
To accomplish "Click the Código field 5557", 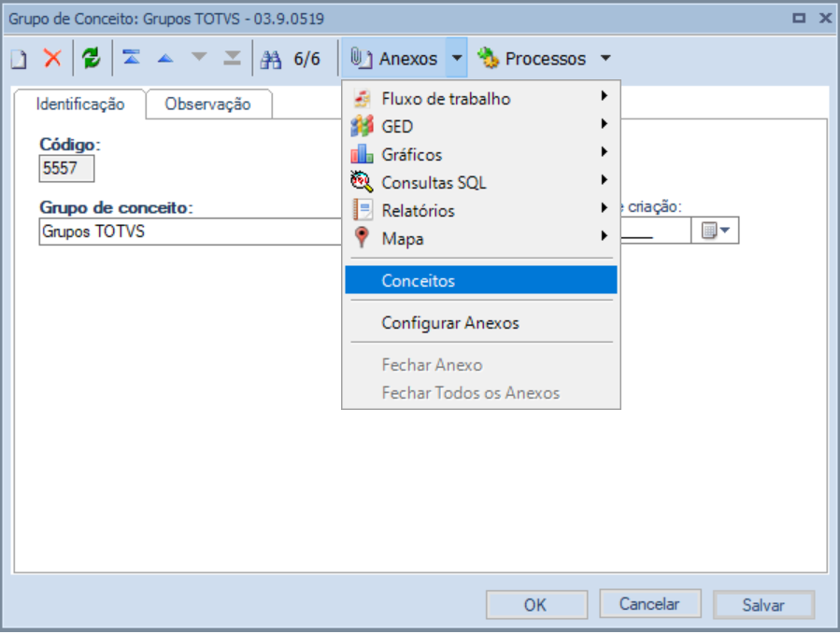I will coord(66,169).
